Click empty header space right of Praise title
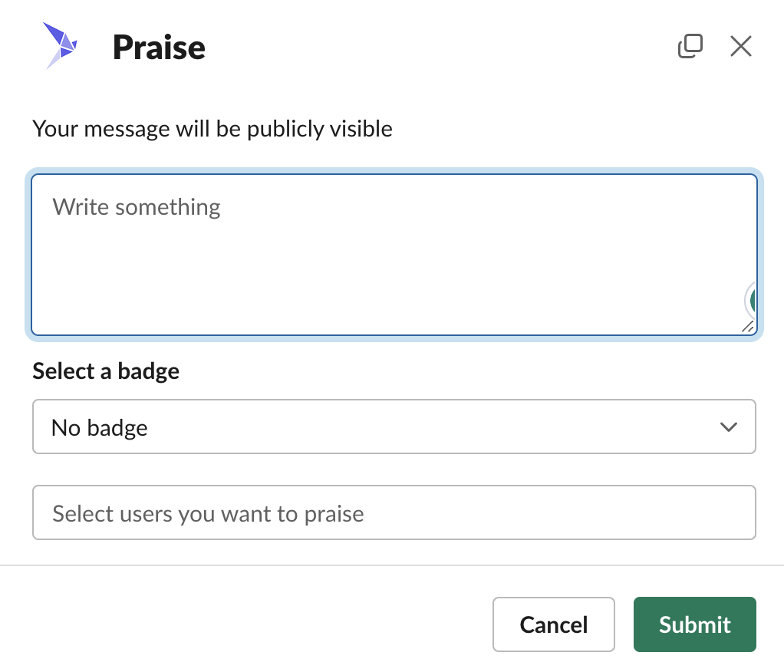This screenshot has height=672, width=784. pos(440,48)
